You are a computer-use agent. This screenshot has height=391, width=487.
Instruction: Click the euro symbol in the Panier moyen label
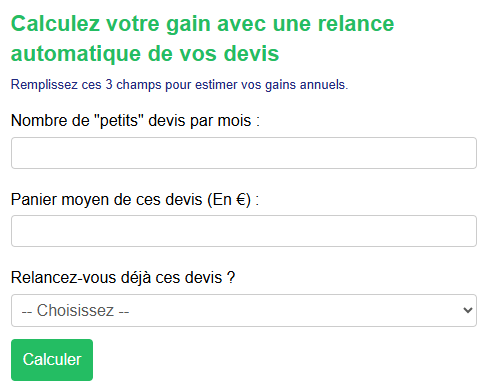pos(241,200)
